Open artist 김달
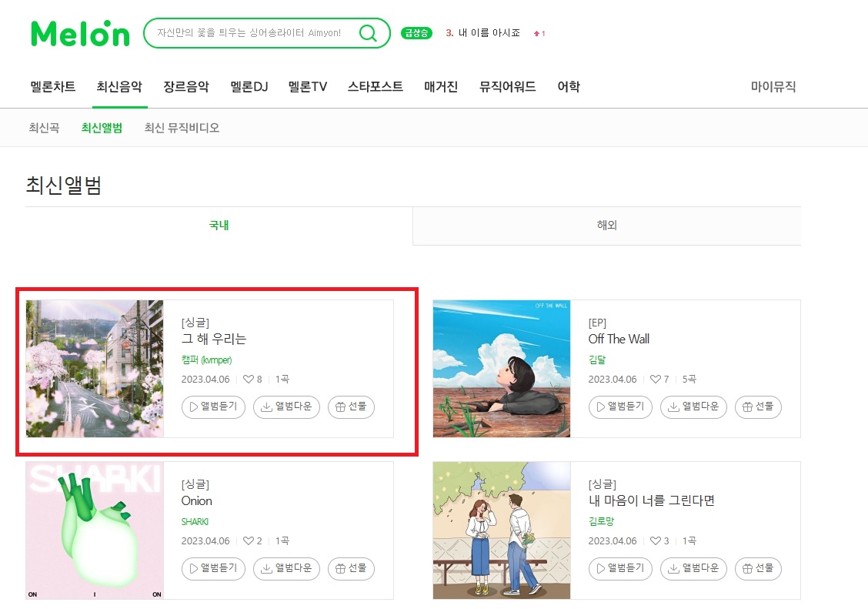The height and width of the screenshot is (609, 868). coord(597,360)
